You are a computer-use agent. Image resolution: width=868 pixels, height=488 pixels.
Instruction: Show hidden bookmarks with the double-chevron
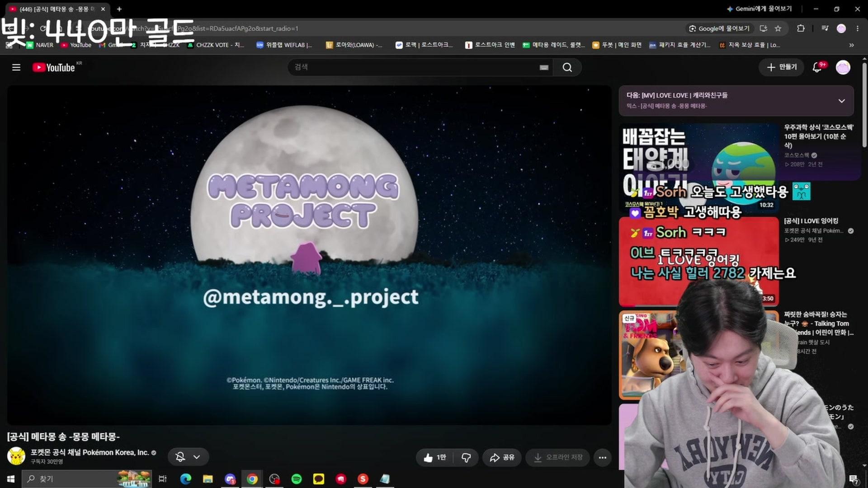coord(851,45)
